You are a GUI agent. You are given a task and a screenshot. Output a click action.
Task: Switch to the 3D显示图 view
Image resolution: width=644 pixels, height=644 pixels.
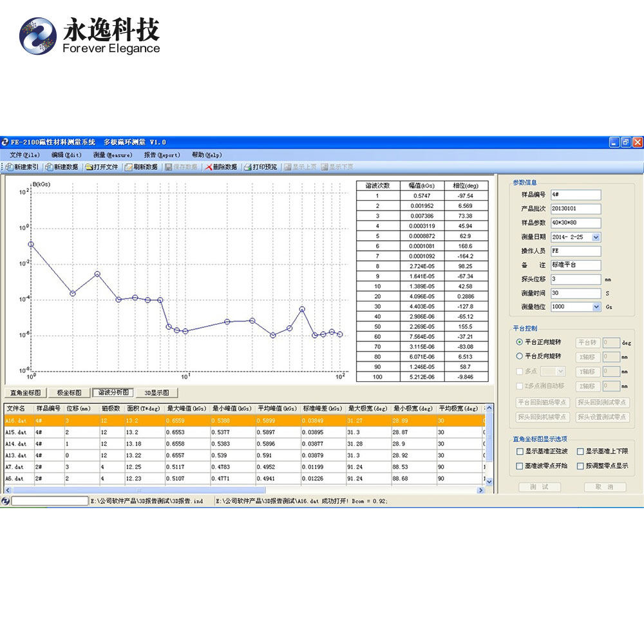[x=156, y=393]
